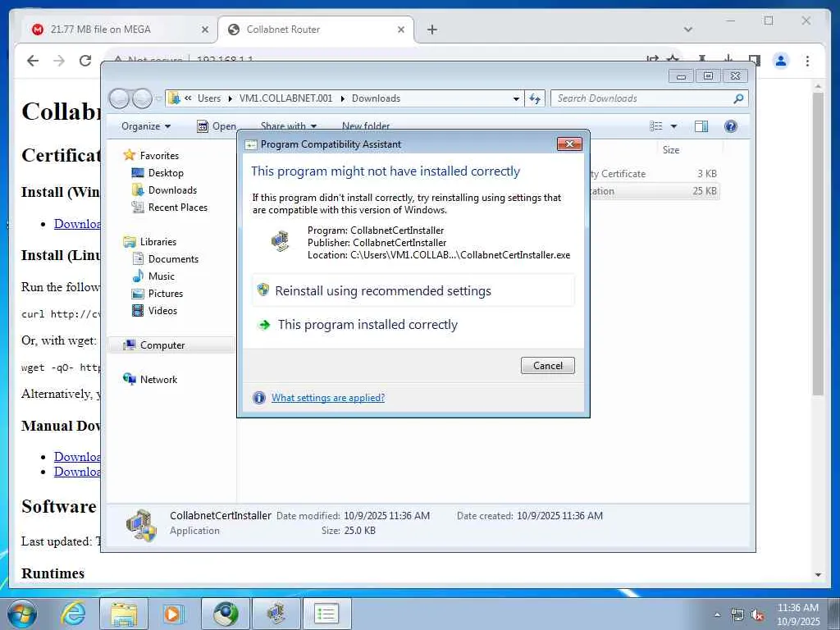Screen dimensions: 840x630
Task: Open Share with dropdown in Explorer
Action: pyautogui.click(x=288, y=126)
